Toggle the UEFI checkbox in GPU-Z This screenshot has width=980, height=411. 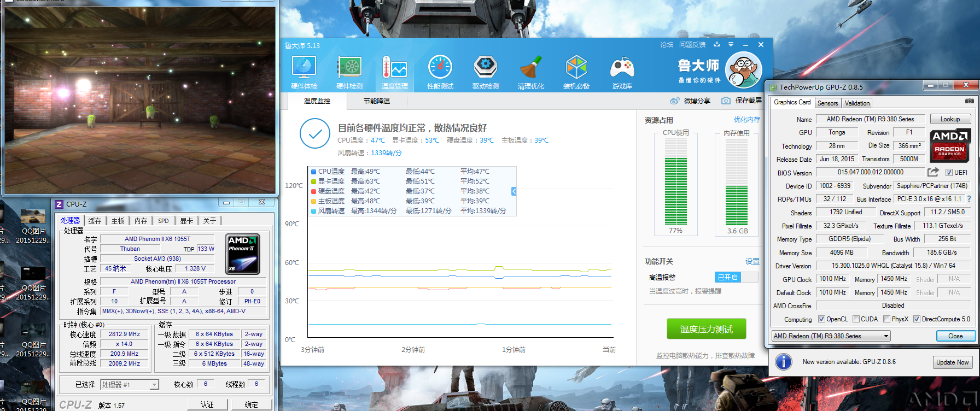click(949, 173)
